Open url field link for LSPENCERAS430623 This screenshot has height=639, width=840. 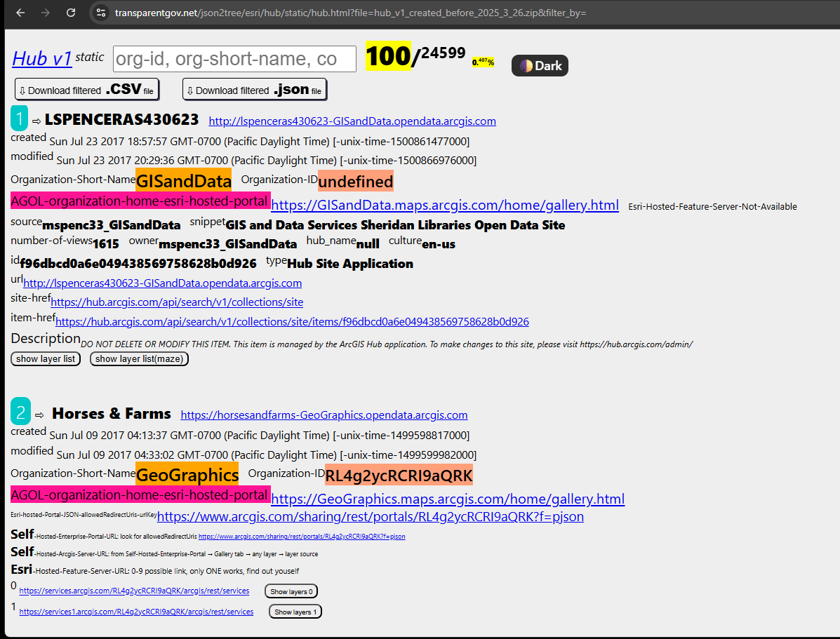point(162,283)
